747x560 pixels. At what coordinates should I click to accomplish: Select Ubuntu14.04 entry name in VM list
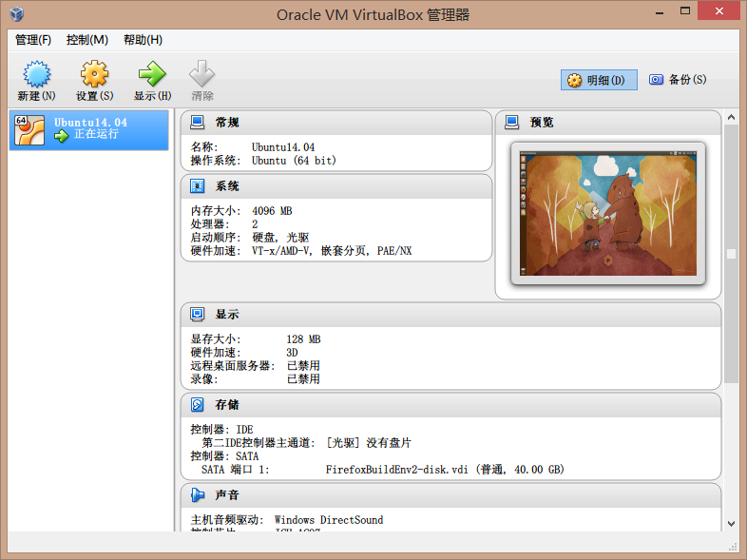click(x=90, y=123)
